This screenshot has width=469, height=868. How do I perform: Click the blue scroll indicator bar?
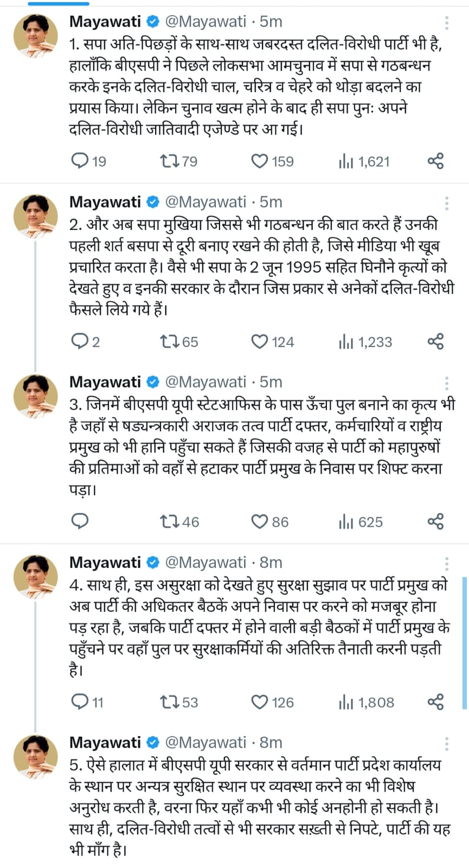click(x=465, y=643)
